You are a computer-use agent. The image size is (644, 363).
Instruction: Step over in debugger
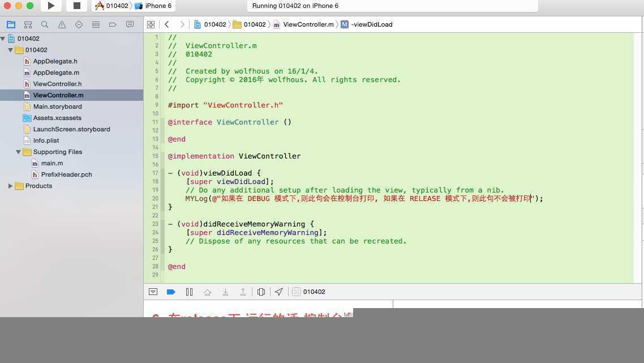(x=208, y=292)
